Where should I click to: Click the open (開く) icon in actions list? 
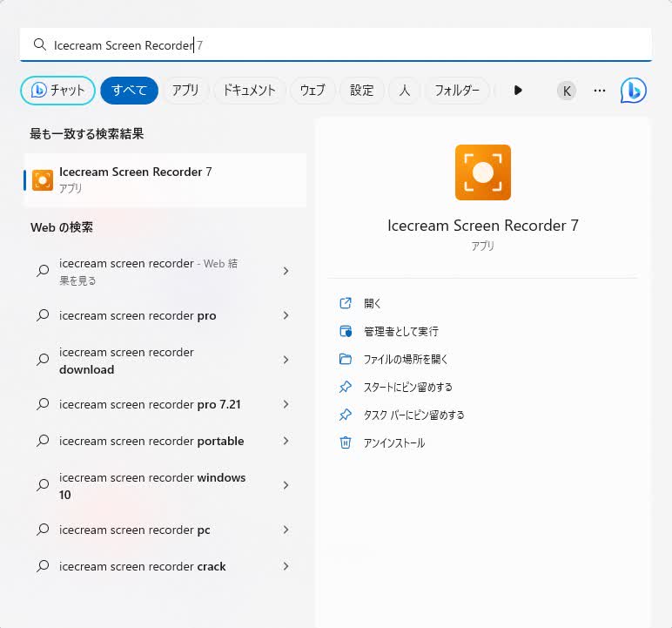pos(346,303)
